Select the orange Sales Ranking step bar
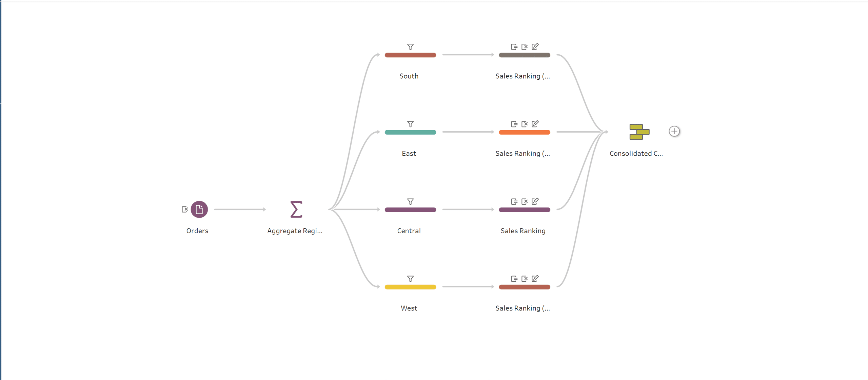The height and width of the screenshot is (380, 868). (x=524, y=132)
